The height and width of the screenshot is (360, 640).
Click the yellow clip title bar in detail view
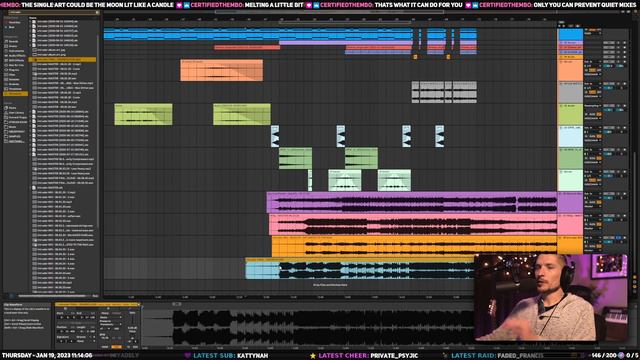97,304
